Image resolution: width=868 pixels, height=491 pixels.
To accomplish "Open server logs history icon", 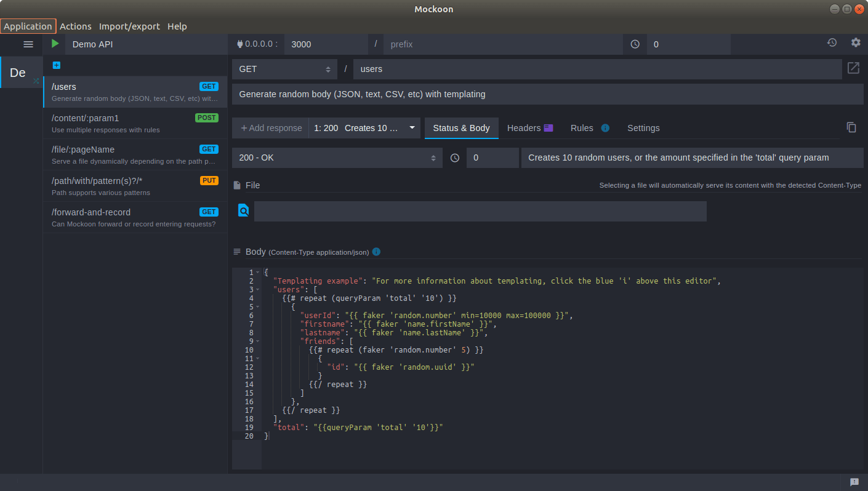I will tap(832, 42).
